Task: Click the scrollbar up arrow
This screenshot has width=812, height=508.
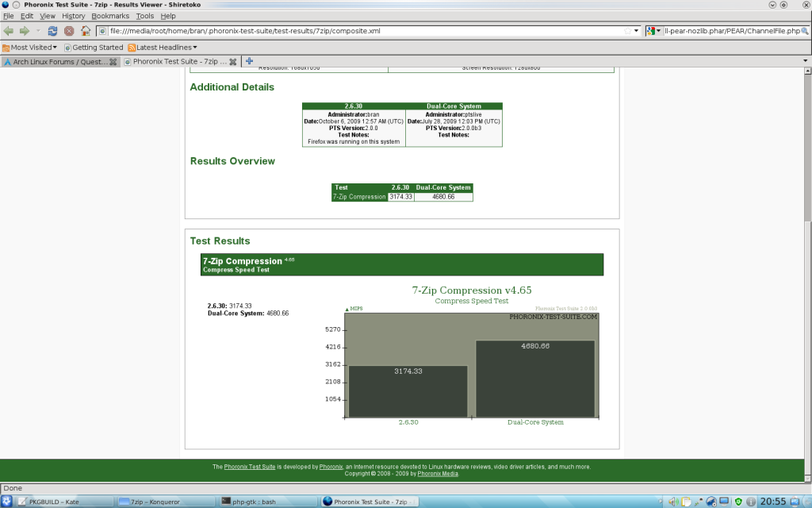Action: tap(807, 71)
